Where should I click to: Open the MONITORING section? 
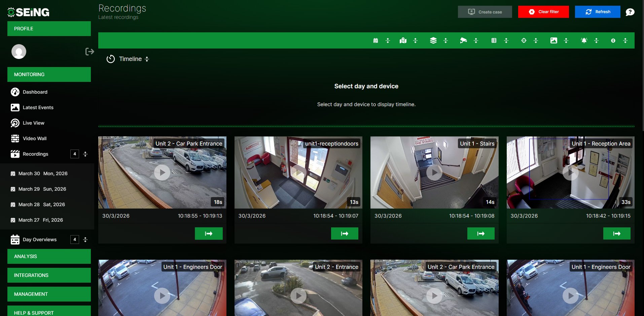pos(49,74)
